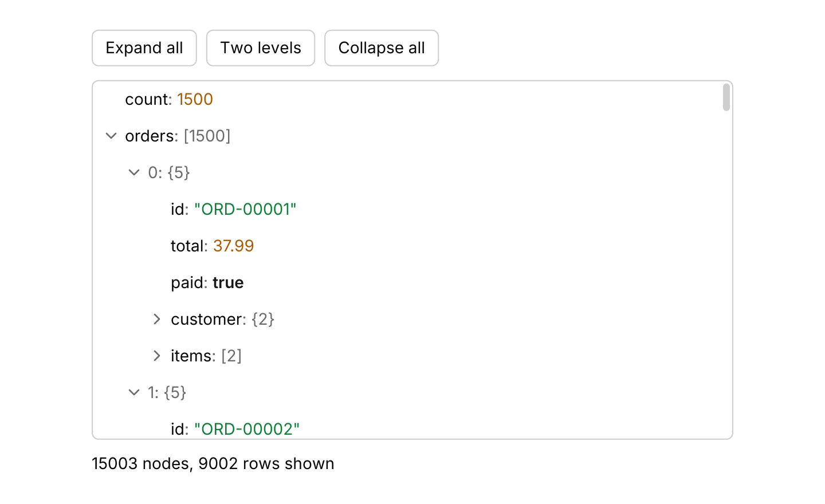Screen dimensions: 825x504
Task: Expand the items array chevron
Action: [x=157, y=356]
